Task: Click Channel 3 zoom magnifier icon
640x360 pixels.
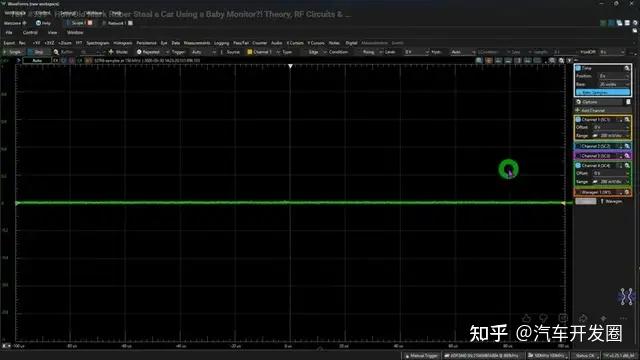Action: (x=627, y=156)
